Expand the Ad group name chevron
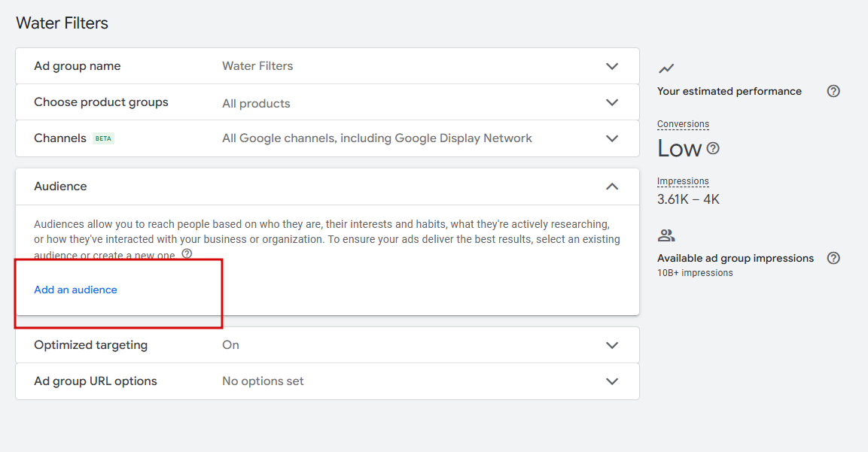This screenshot has height=452, width=868. coord(612,66)
